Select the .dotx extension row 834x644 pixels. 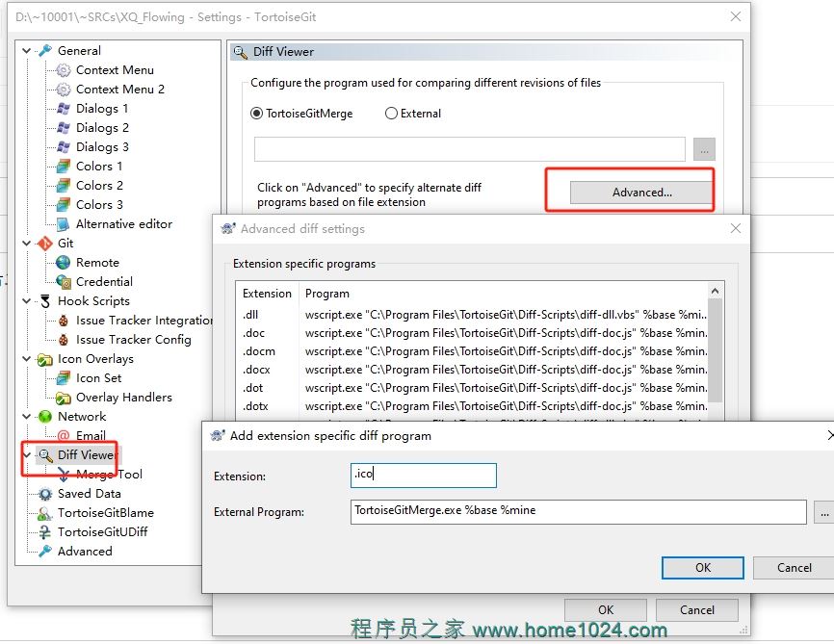(472, 406)
